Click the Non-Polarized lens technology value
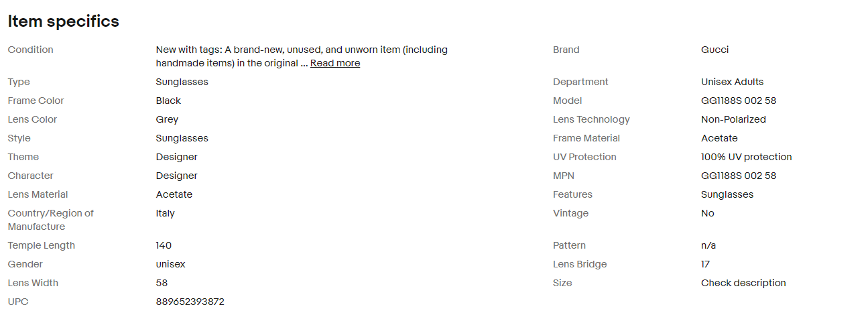868x313 pixels. (x=733, y=119)
